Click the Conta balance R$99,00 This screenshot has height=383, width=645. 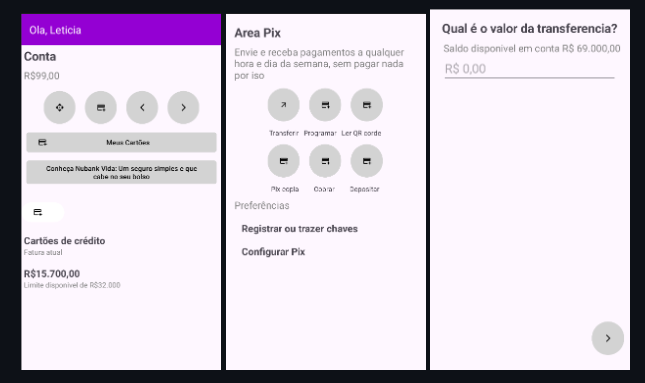(x=42, y=76)
